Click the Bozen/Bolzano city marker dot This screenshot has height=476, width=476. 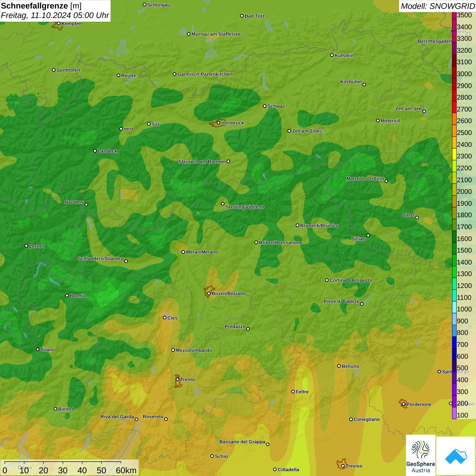tap(209, 293)
